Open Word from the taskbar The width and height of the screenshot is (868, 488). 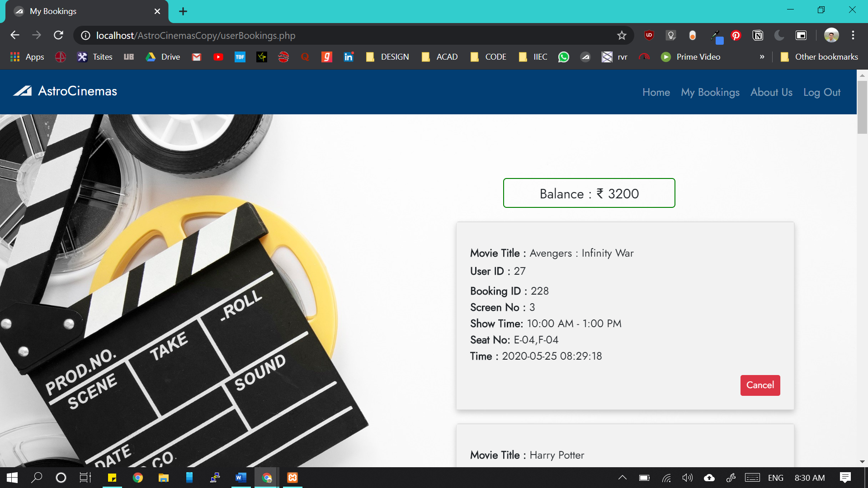241,478
